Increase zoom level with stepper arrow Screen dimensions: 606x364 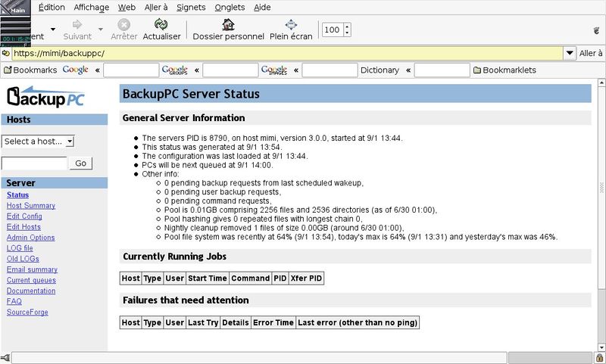pyautogui.click(x=348, y=26)
